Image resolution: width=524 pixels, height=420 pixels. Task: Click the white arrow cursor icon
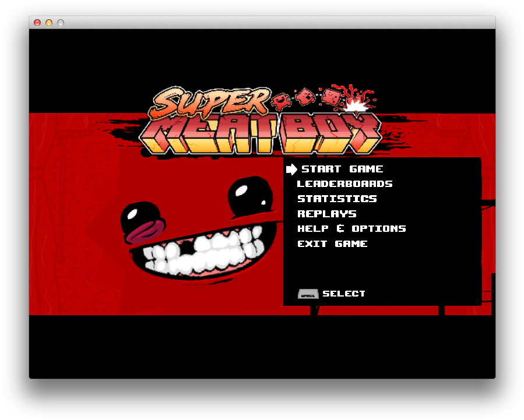tap(291, 169)
